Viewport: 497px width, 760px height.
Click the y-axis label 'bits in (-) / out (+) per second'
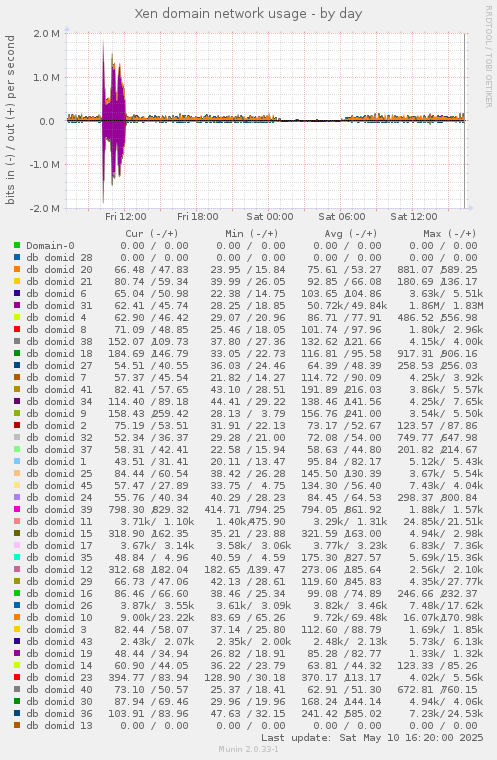[10, 120]
